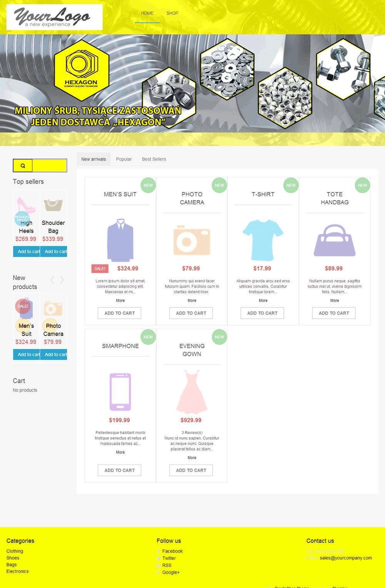Add the T-Shirt to cart
This screenshot has width=385, height=588.
[262, 313]
